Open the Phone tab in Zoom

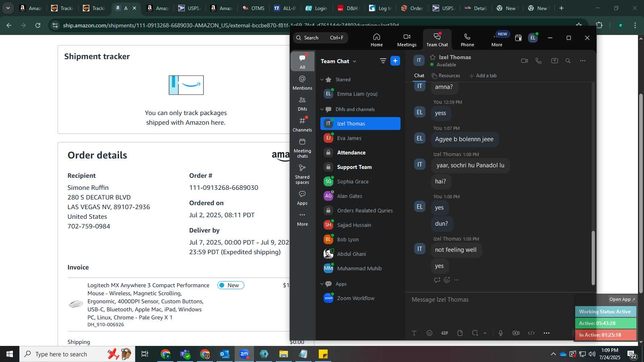(x=467, y=40)
